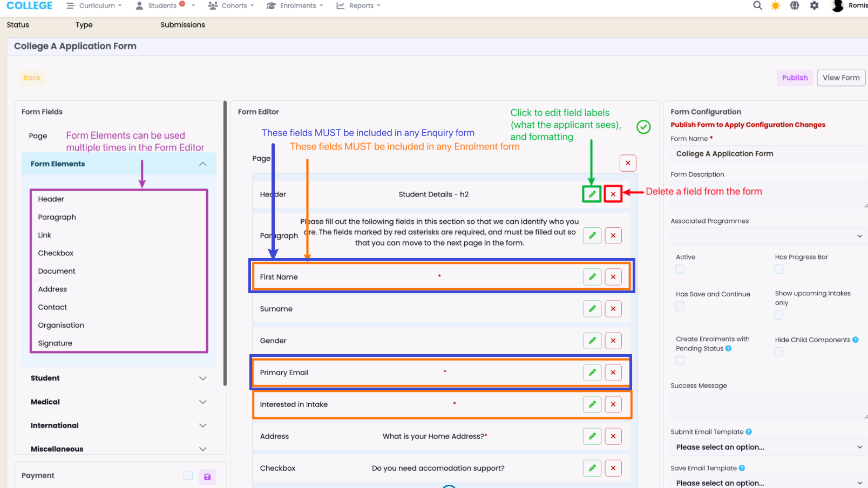Tick the Has Progress Bar checkbox

(779, 269)
